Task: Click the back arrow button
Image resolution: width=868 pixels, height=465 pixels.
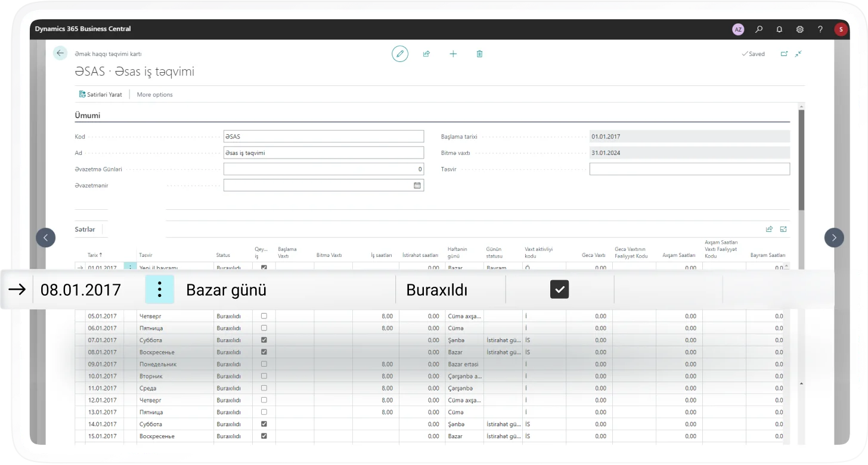Action: 60,54
